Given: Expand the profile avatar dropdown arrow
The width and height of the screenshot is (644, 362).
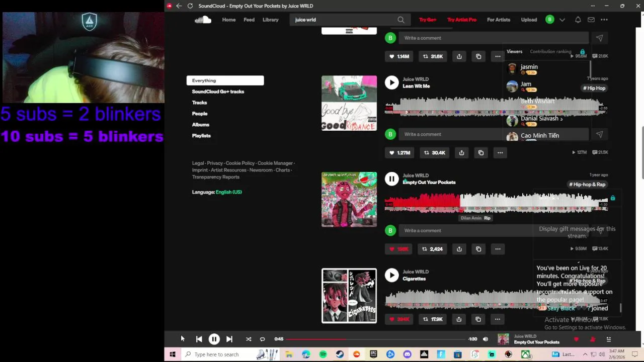Looking at the screenshot, I should [562, 20].
